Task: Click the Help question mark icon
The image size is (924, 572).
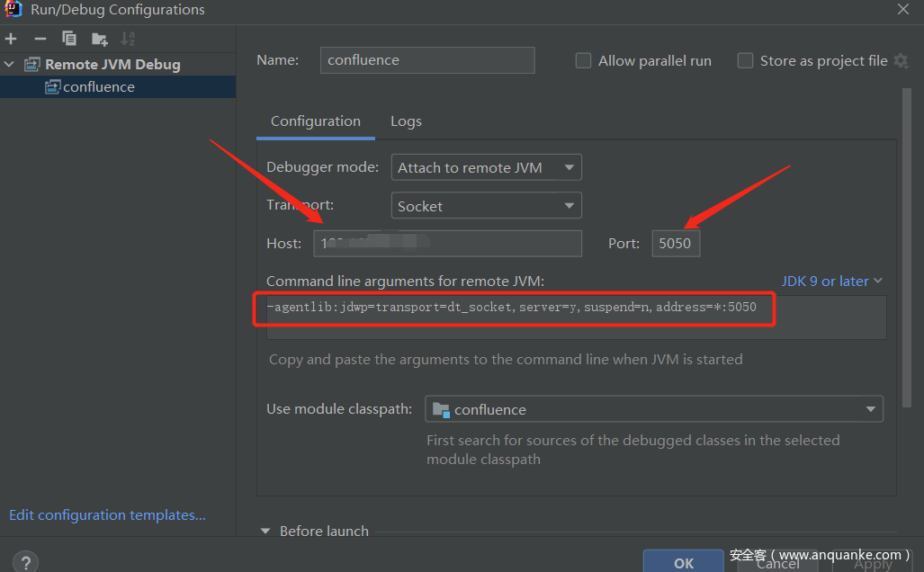Action: click(26, 562)
